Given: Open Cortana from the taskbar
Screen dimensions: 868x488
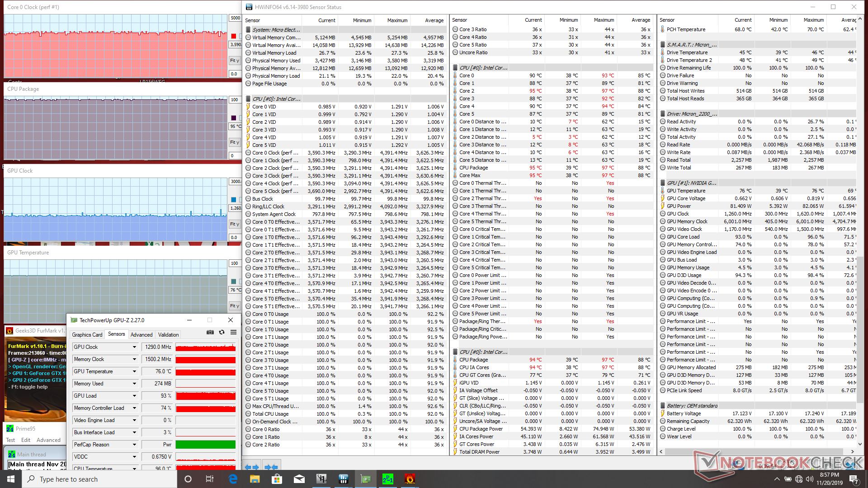Looking at the screenshot, I should [x=188, y=479].
